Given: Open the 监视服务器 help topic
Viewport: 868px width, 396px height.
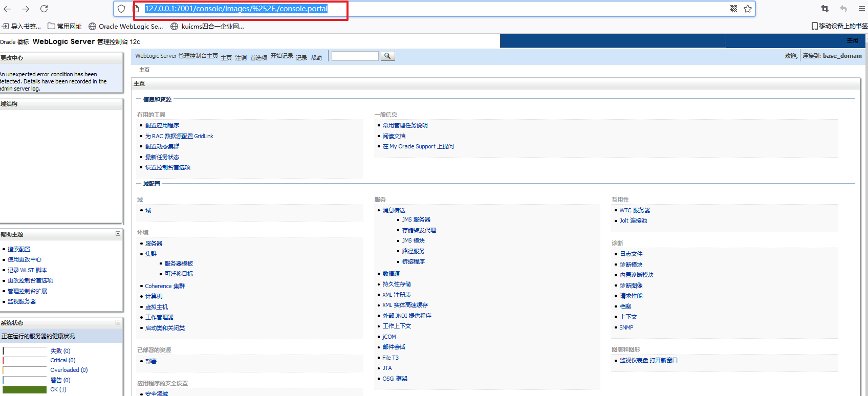Looking at the screenshot, I should click(x=21, y=301).
